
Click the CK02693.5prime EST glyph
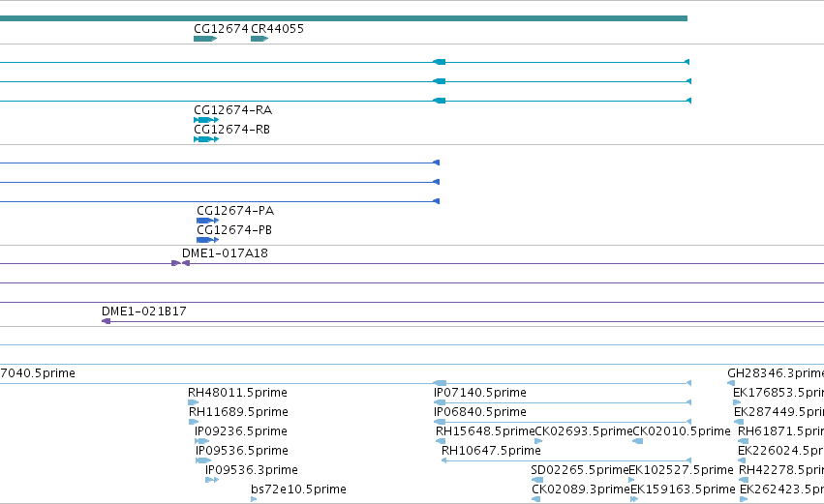pos(538,441)
